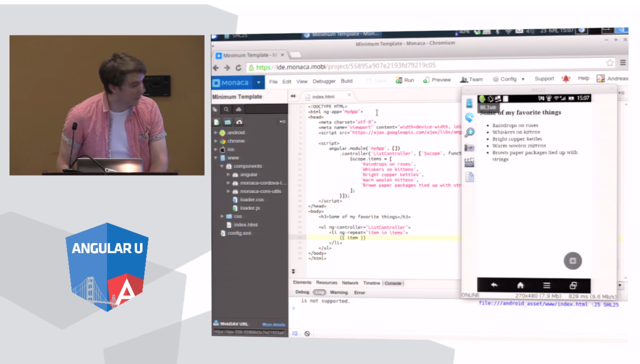Toggle the Log filter in console
The image size is (640, 364).
[x=319, y=292]
